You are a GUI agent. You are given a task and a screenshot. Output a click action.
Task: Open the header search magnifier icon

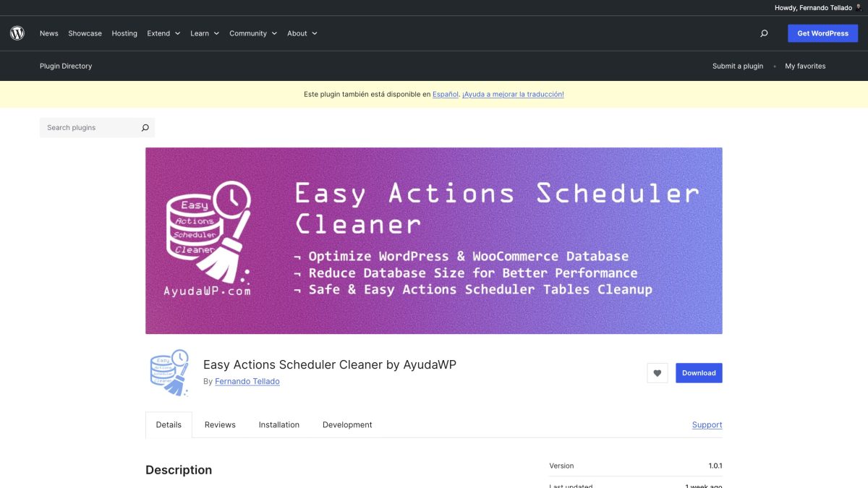764,33
